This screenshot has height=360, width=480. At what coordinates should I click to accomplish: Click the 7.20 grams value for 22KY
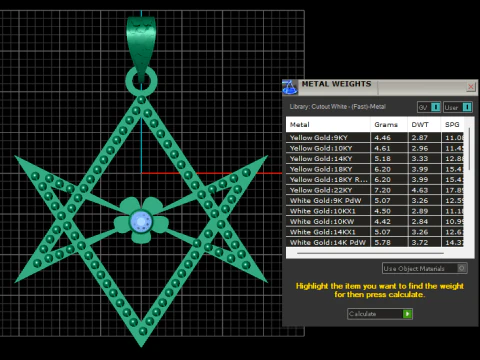[x=382, y=190]
